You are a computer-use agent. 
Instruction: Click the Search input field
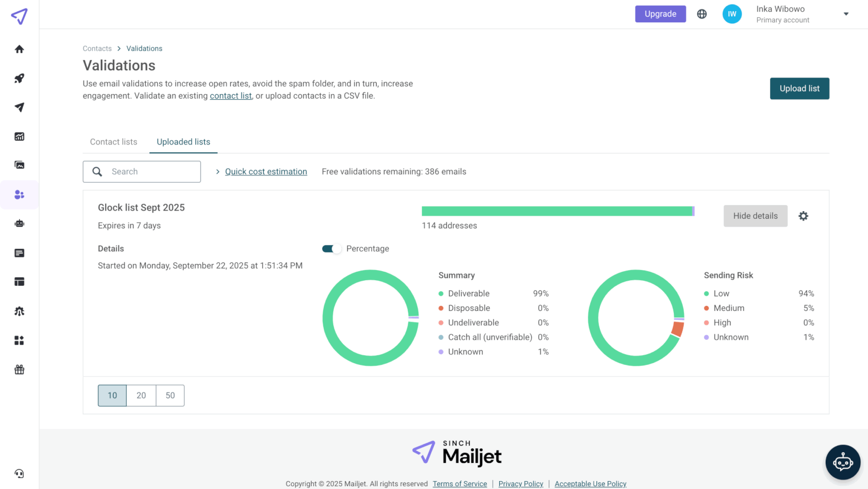(151, 172)
